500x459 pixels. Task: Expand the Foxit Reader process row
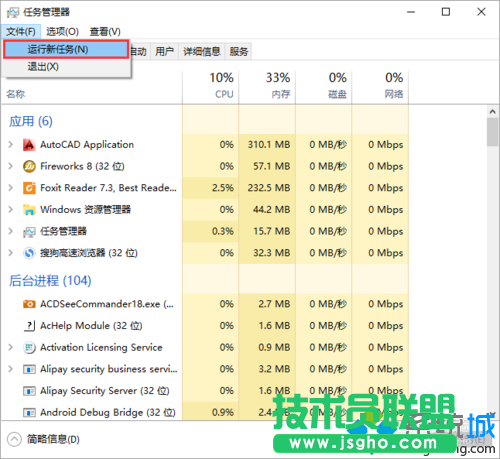[x=11, y=188]
